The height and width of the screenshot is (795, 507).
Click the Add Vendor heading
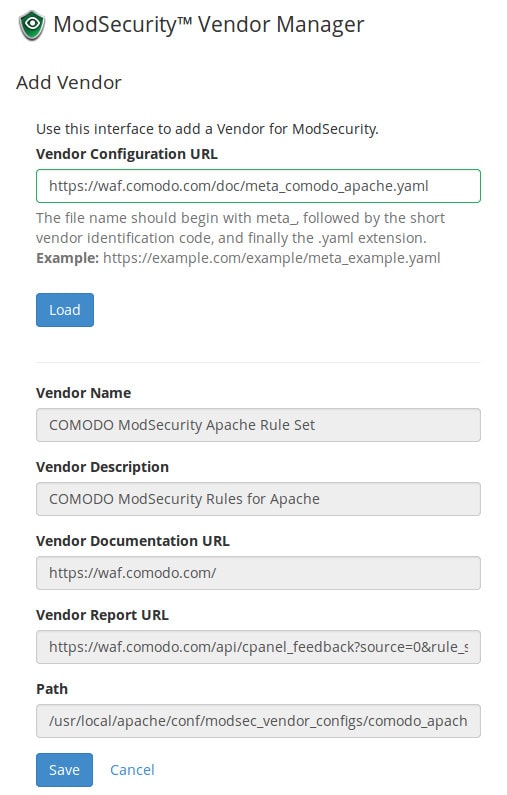[x=69, y=83]
